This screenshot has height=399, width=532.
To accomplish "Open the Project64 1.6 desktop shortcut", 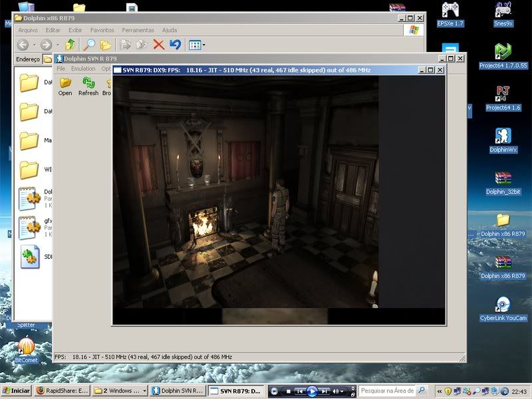I will click(503, 98).
